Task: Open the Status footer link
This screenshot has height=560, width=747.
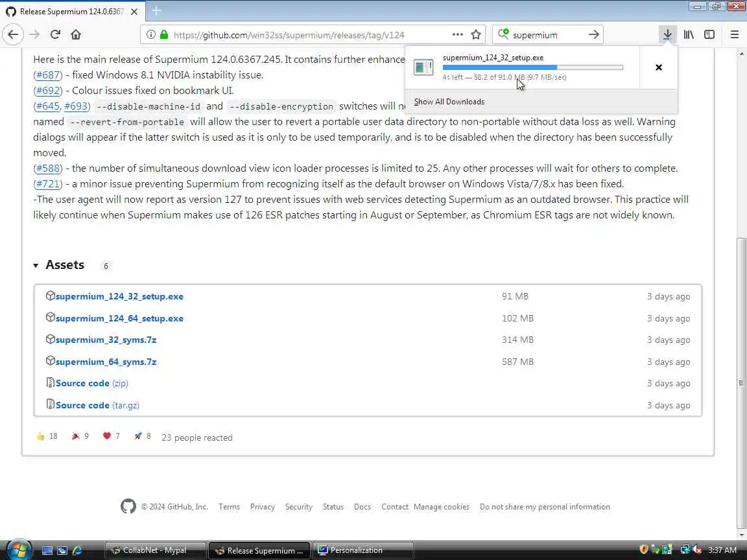Action: (333, 507)
